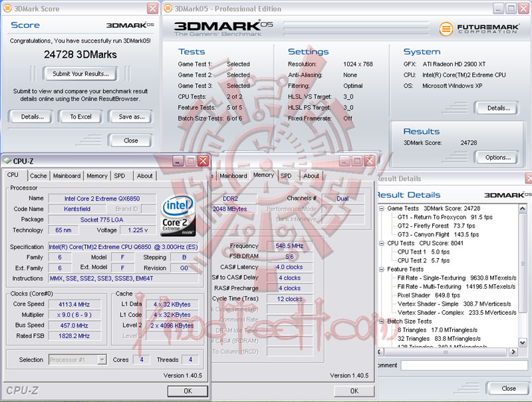This screenshot has height=402, width=532.
Task: Open About tab in left CPU-Z
Action: click(x=145, y=176)
